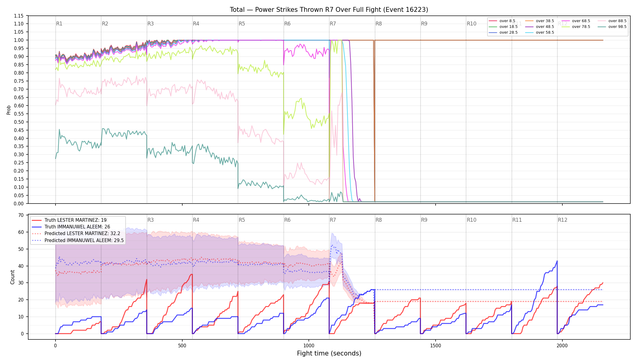Select the "over 28.5" legend entry
Screen dimensions: 637x364
pyautogui.click(x=504, y=32)
